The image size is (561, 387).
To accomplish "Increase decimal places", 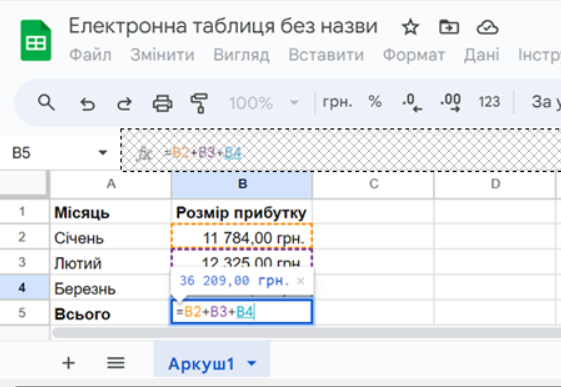I will [450, 103].
